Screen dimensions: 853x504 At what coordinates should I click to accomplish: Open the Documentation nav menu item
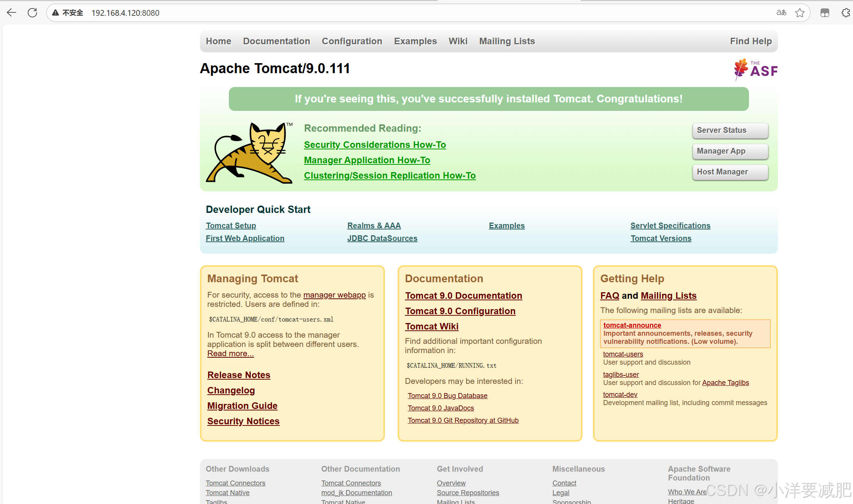point(276,41)
